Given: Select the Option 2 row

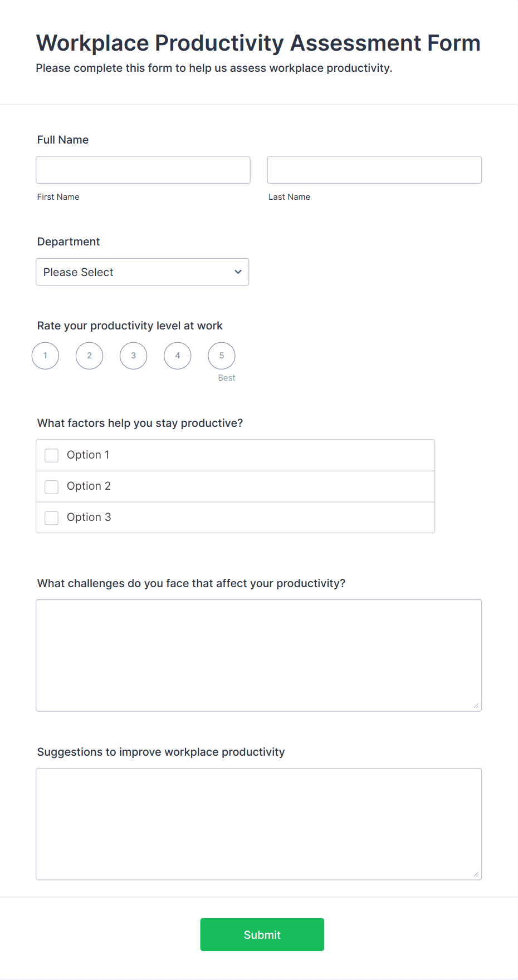Looking at the screenshot, I should click(235, 486).
